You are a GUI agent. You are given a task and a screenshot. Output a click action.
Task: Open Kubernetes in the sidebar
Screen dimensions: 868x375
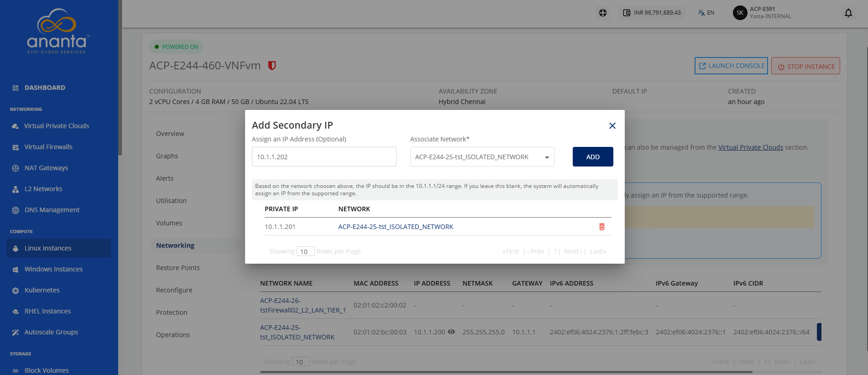coord(42,290)
